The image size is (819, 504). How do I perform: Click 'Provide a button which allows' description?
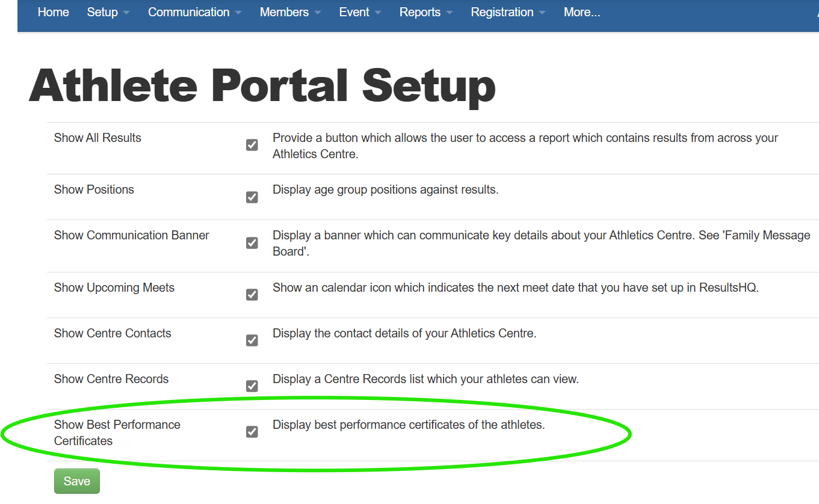(x=525, y=146)
